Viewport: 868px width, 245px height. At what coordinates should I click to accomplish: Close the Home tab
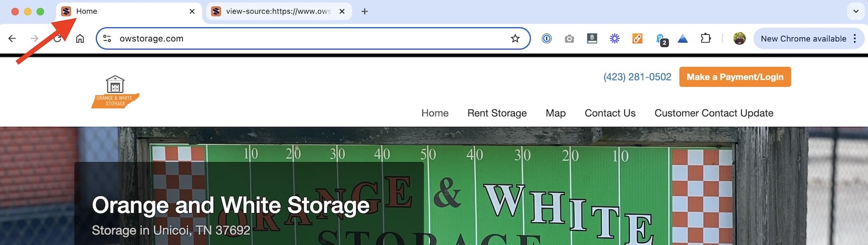[x=192, y=11]
